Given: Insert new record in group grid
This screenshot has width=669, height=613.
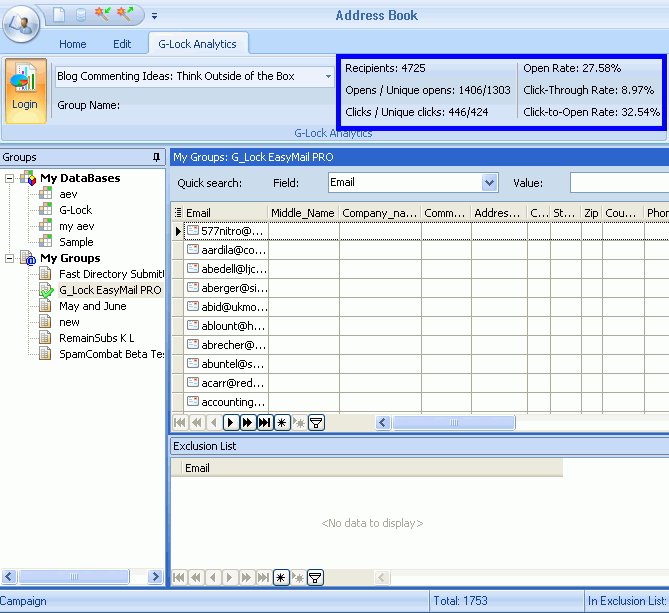Looking at the screenshot, I should click(x=282, y=423).
